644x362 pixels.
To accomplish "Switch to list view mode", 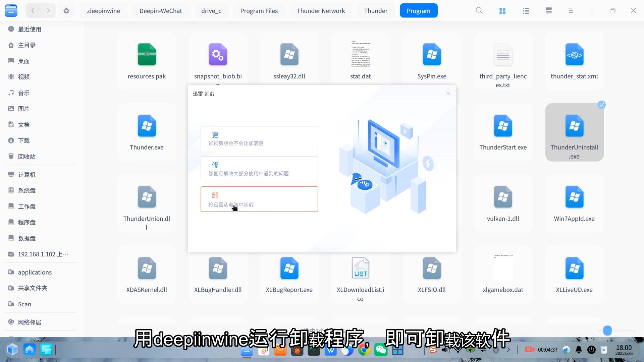I will [526, 10].
